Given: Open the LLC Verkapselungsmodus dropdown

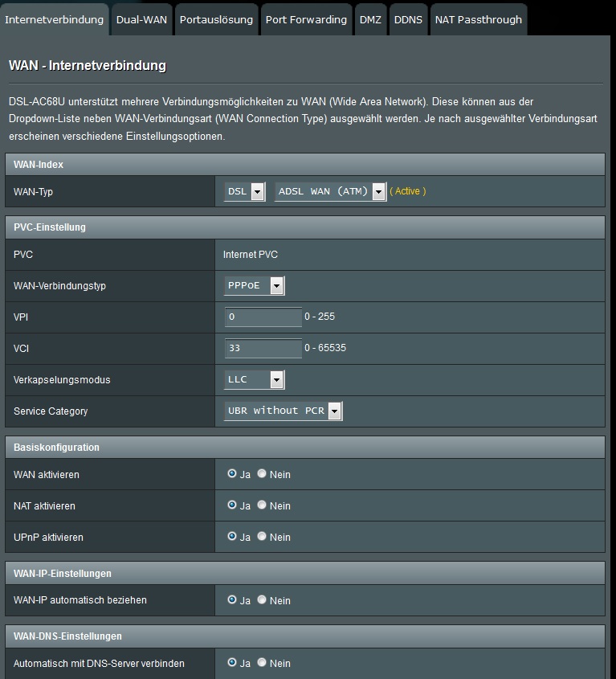Looking at the screenshot, I should coord(254,380).
